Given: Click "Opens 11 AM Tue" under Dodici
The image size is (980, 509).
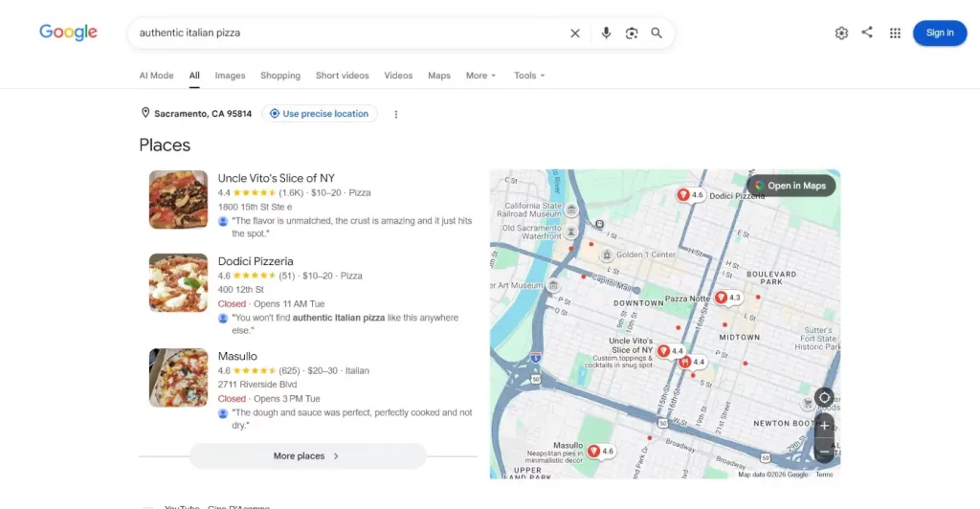Looking at the screenshot, I should (x=289, y=303).
